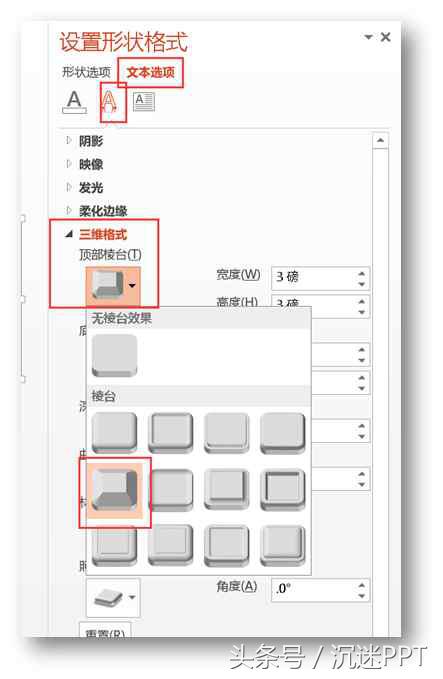443x679 pixels.
Task: Open the Text Box layout icon
Action: 143,101
